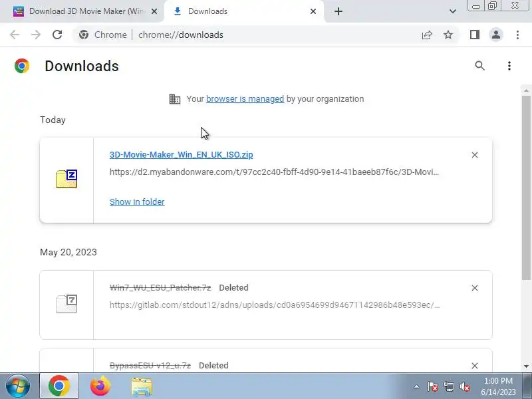Click the zip file icon of 3D-Movie-Maker download
This screenshot has height=399, width=532.
[66, 179]
